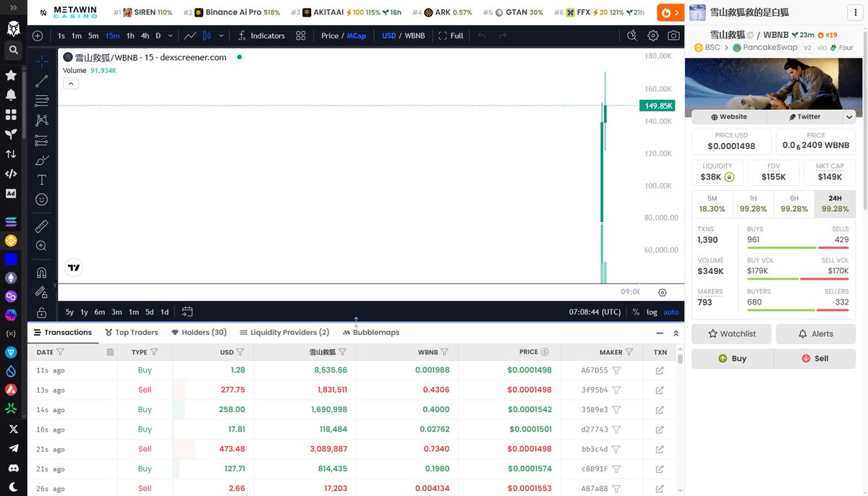Select the crosshair cursor tool

(42, 61)
